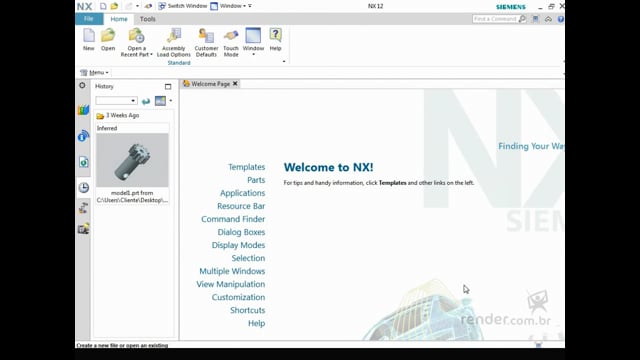Click the New file icon in the ribbon
Screen dimensions: 640x360
[89, 36]
